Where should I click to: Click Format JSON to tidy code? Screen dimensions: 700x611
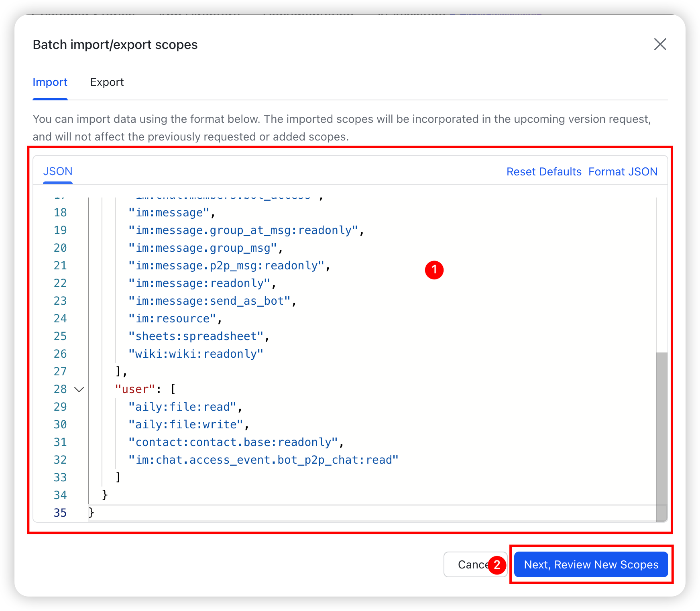[x=623, y=172]
